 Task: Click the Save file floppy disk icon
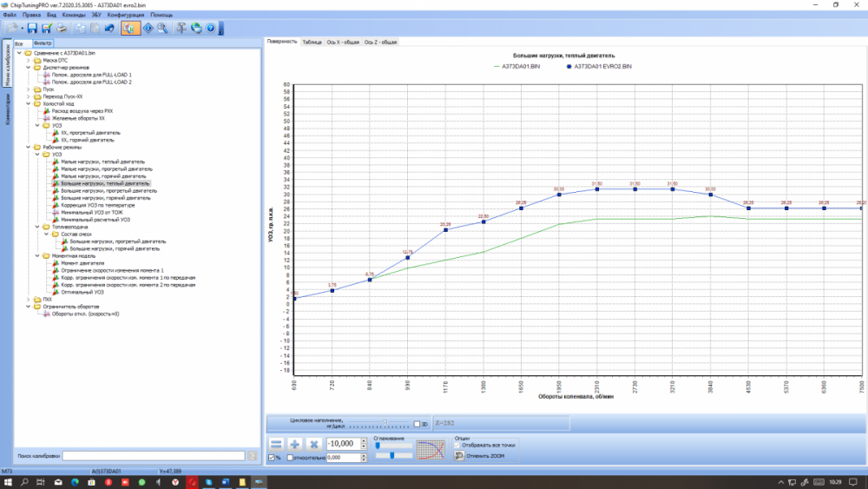[32, 29]
